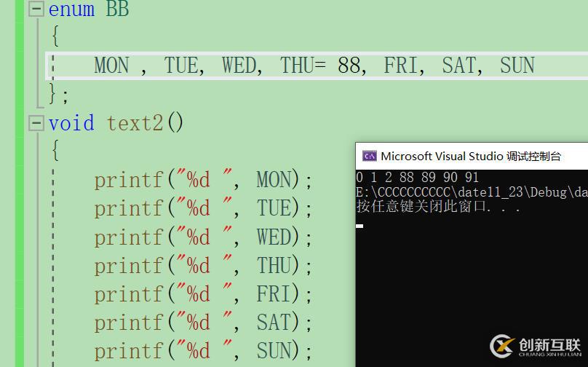Click printf on the TUE line
Screen dimensions: 588x367
129,209
